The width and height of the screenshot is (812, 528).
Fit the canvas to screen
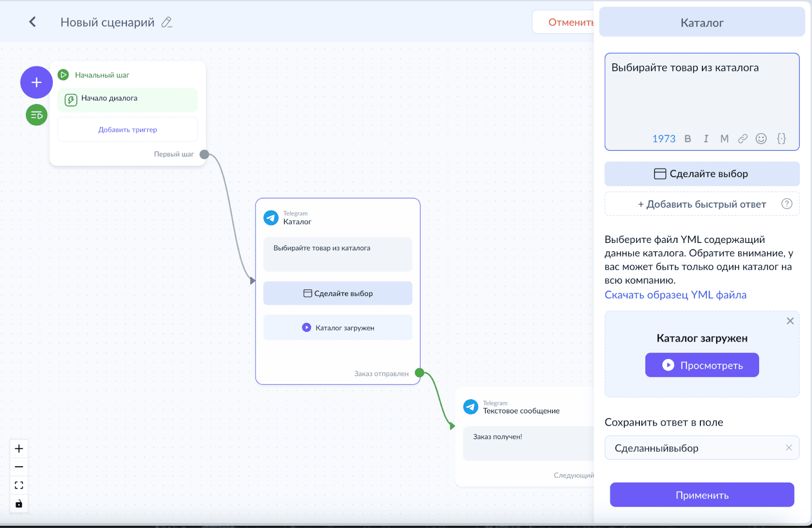coord(19,485)
